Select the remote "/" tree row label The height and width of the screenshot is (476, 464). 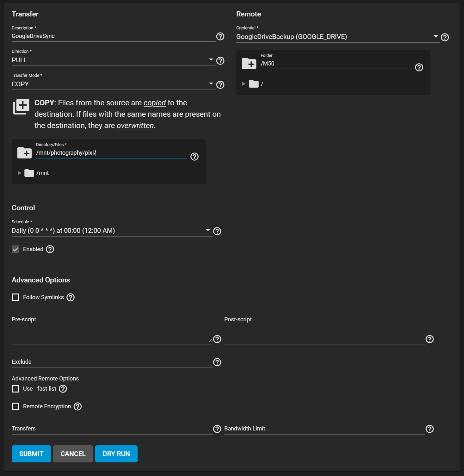click(x=262, y=84)
